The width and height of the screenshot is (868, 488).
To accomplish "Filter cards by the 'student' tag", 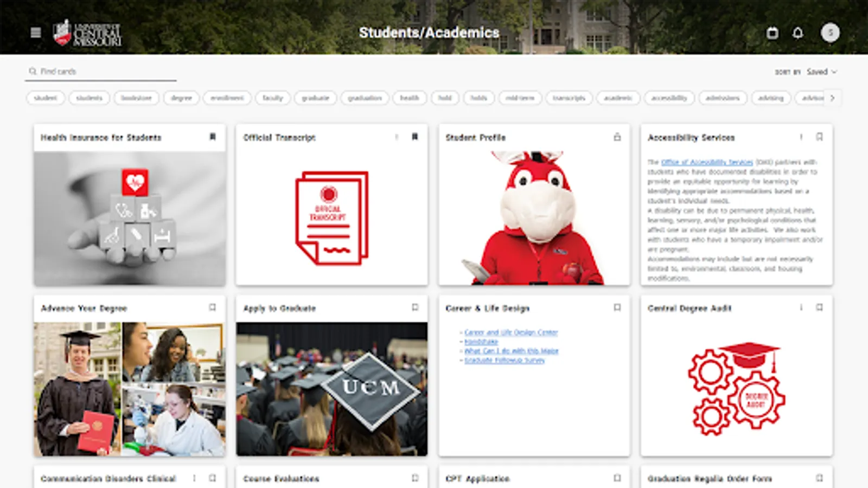I will (x=46, y=98).
